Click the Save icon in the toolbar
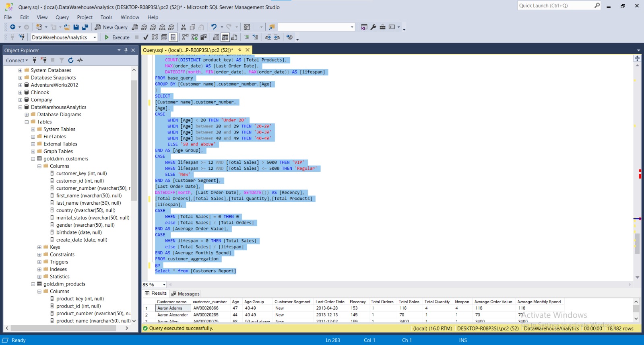This screenshot has height=345, width=644. 76,27
